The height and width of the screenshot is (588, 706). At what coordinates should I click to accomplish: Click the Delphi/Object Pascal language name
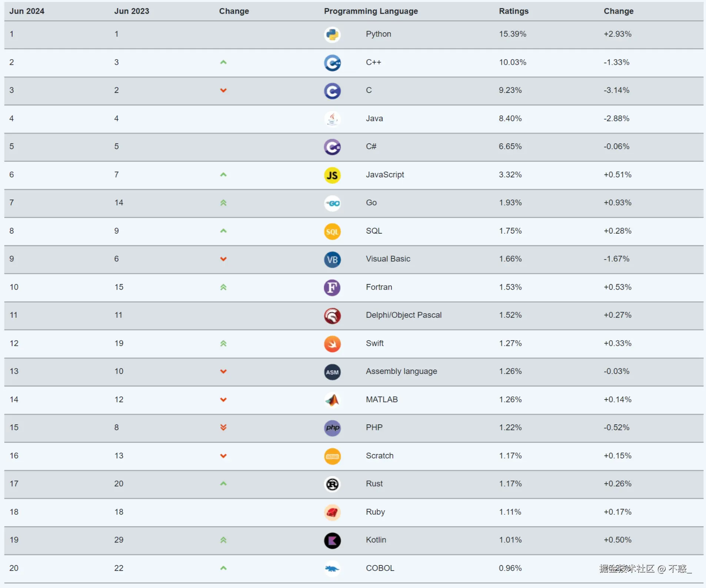(x=403, y=315)
